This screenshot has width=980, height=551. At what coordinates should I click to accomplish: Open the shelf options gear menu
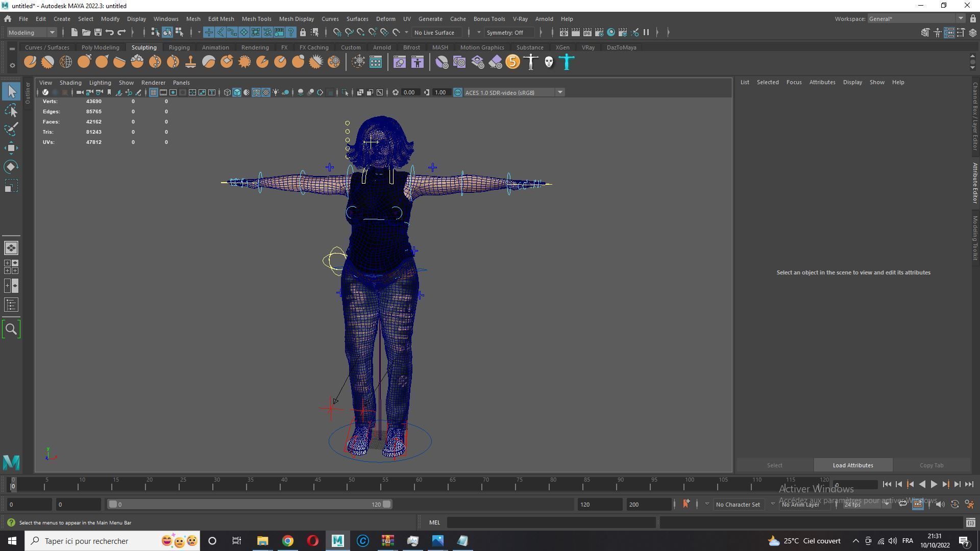pyautogui.click(x=12, y=65)
